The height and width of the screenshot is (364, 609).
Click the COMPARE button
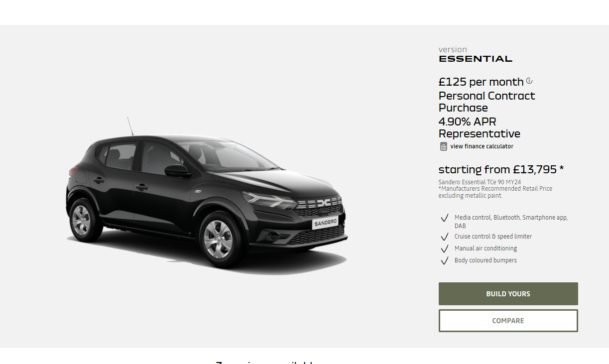click(x=508, y=321)
